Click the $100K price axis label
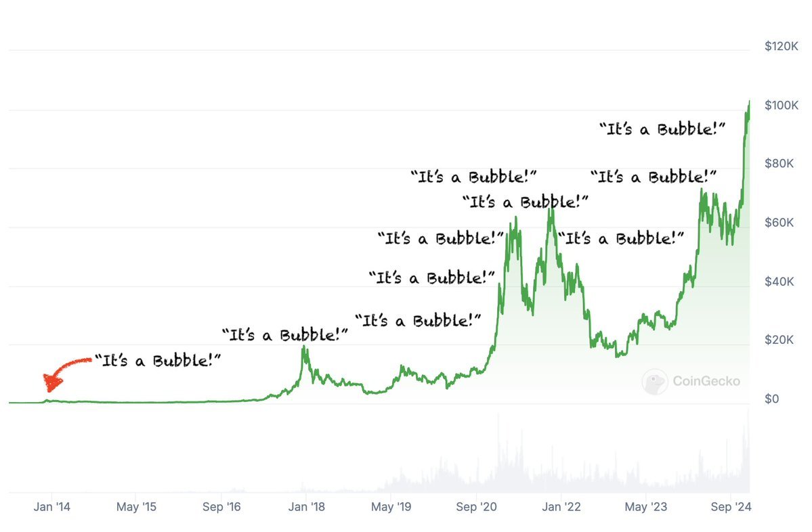Screen dimensions: 812x532 [x=781, y=106]
